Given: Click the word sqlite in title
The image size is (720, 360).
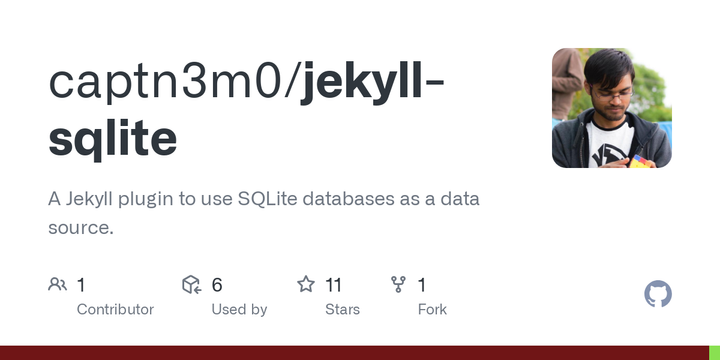Looking at the screenshot, I should coord(112,138).
